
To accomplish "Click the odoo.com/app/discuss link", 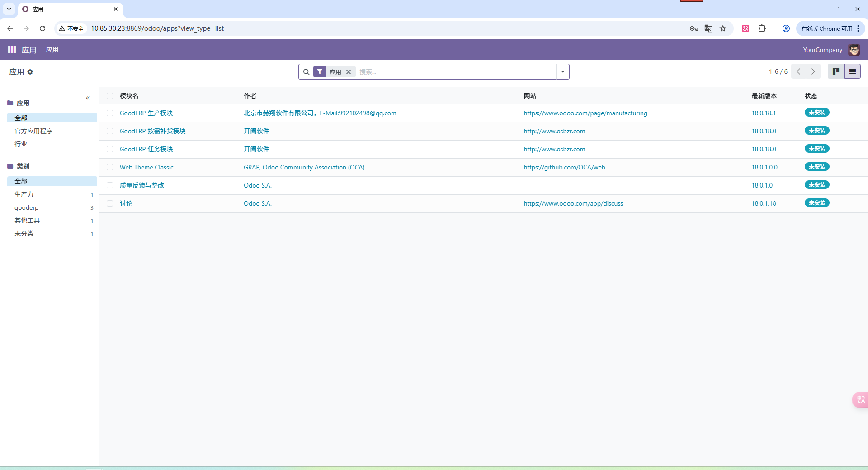I will 573,203.
